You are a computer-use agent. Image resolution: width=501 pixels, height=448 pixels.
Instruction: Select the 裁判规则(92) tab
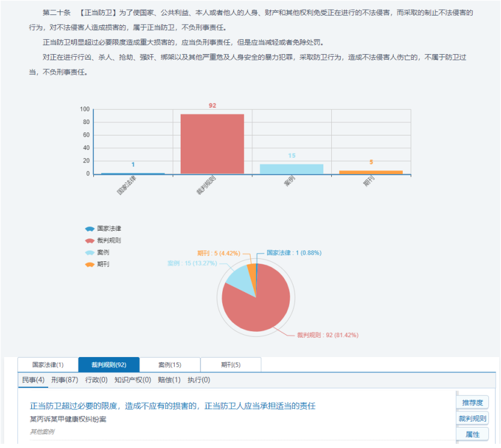click(109, 364)
